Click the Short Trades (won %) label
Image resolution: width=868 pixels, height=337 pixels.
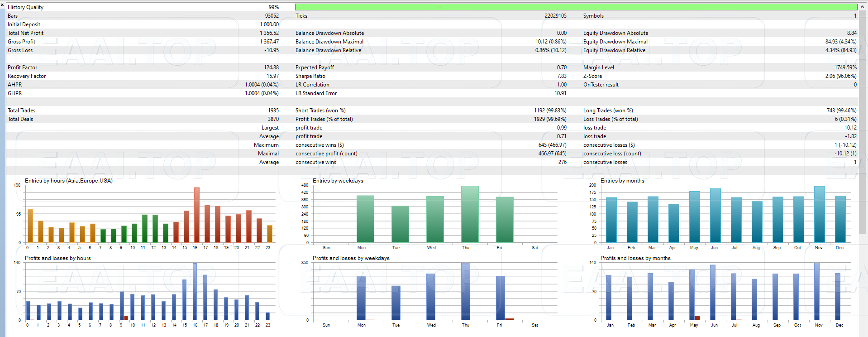[x=320, y=111]
